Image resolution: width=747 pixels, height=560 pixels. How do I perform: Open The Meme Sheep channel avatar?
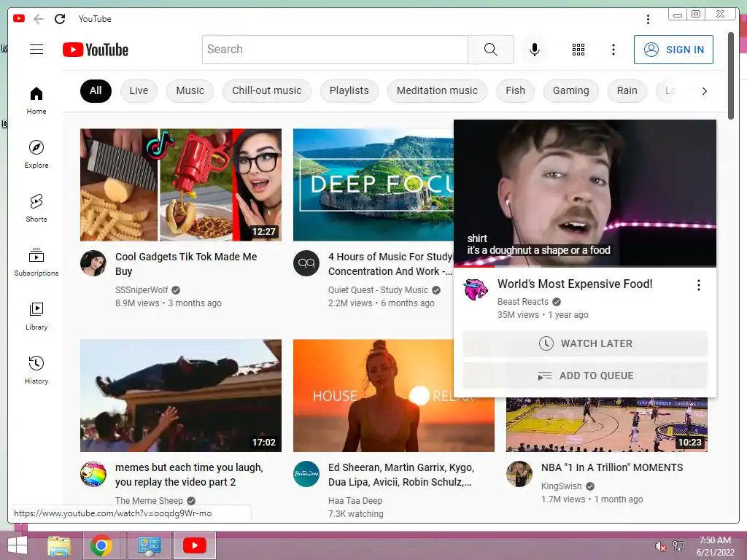[93, 474]
